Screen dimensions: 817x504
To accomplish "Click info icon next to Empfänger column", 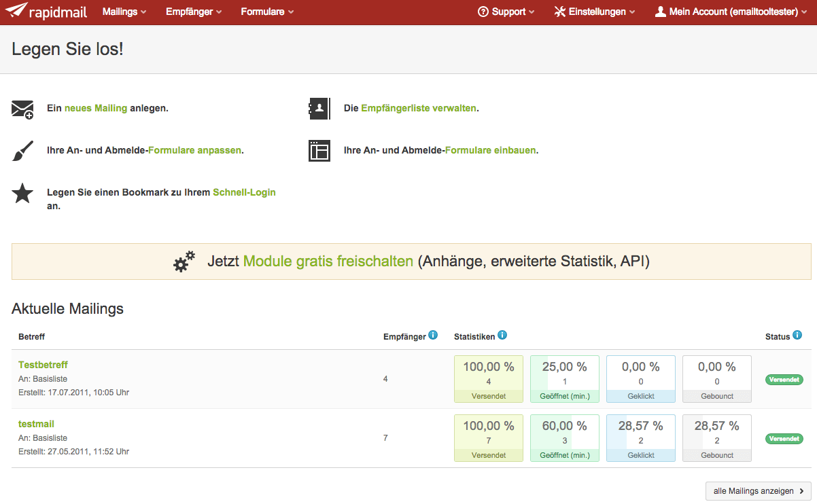I will (x=433, y=336).
